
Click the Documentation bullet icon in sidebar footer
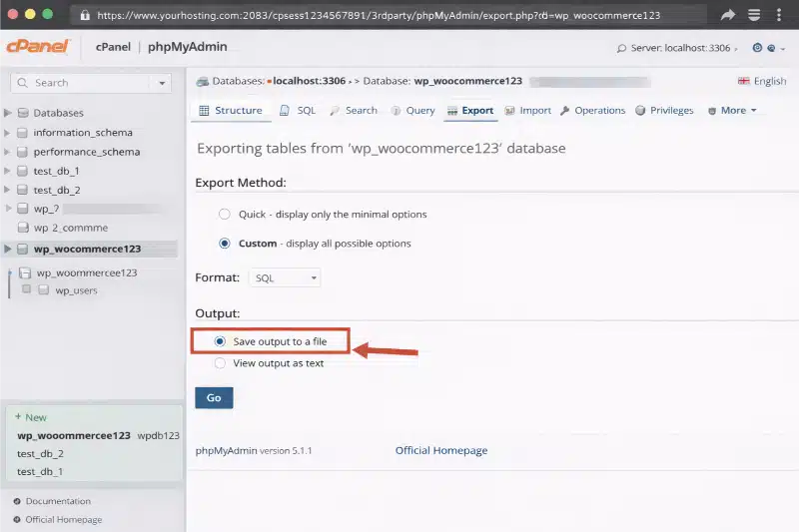tap(17, 501)
